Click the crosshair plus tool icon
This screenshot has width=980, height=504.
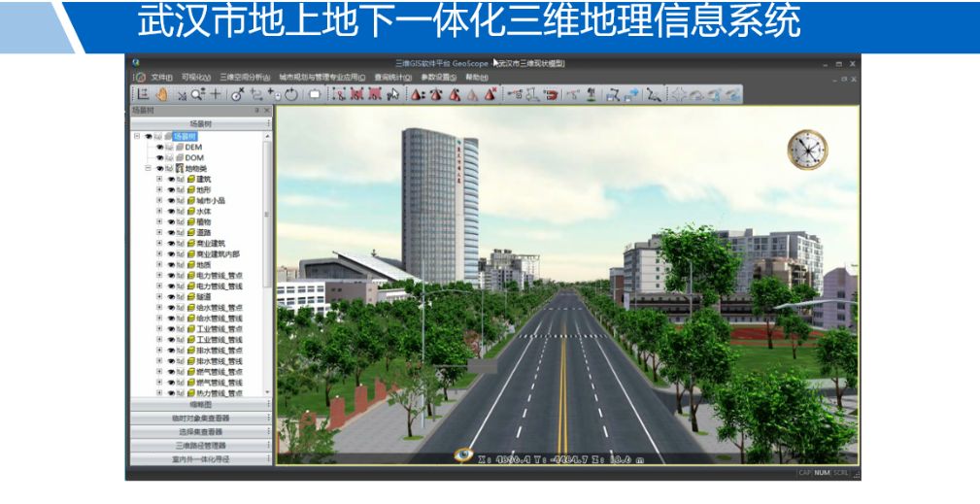215,94
